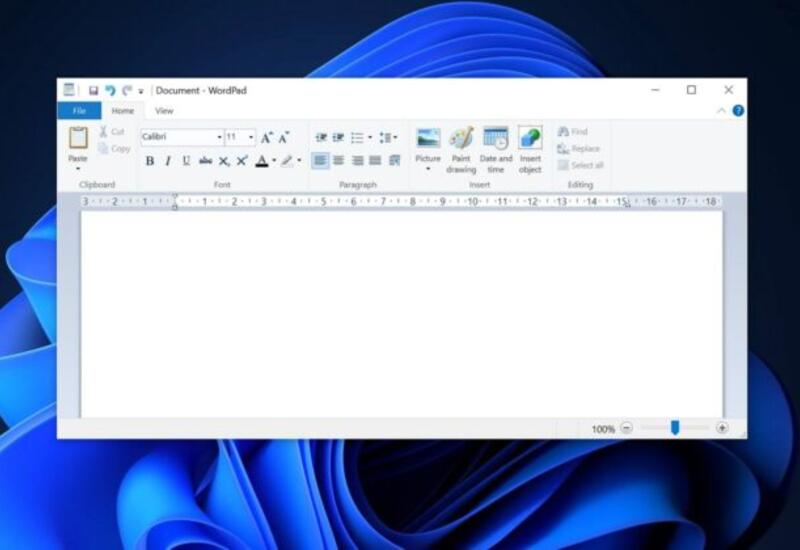
Task: Click the zoom slider handle
Action: click(675, 428)
